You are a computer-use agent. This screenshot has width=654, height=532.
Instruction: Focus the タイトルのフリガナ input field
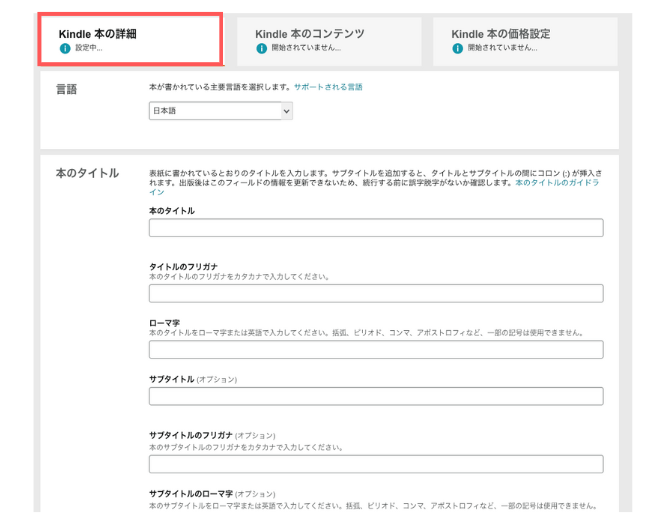(376, 293)
